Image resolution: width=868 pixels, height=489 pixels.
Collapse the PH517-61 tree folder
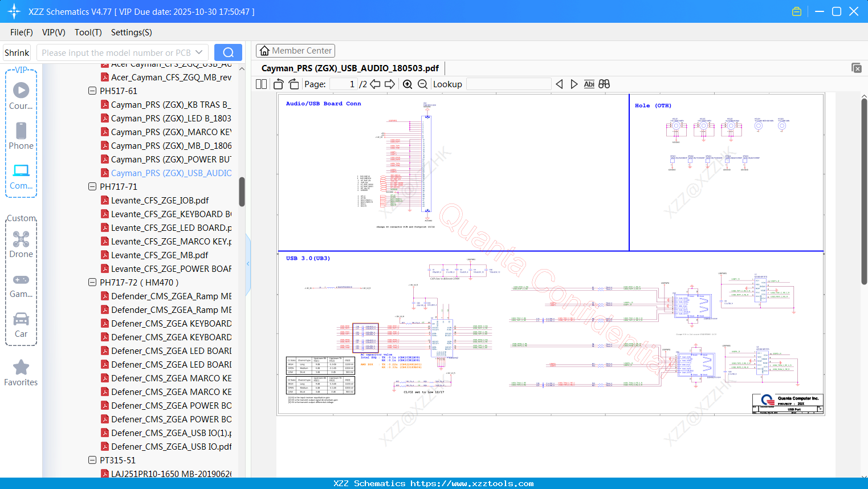[92, 91]
